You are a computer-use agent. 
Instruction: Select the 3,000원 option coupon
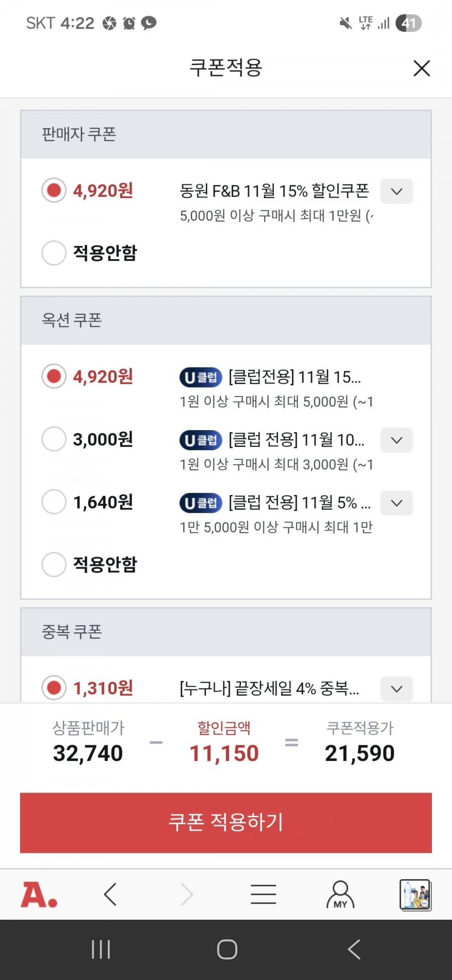pyautogui.click(x=54, y=439)
